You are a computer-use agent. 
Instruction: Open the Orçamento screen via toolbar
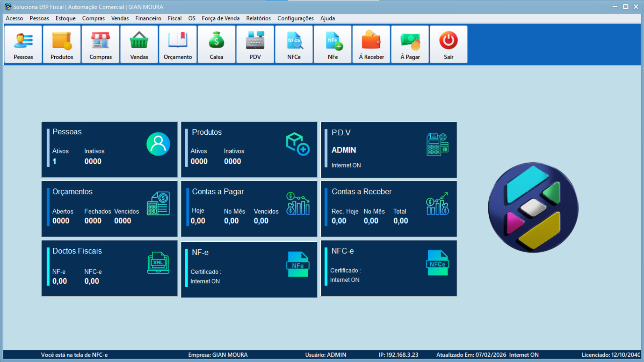[x=177, y=44]
